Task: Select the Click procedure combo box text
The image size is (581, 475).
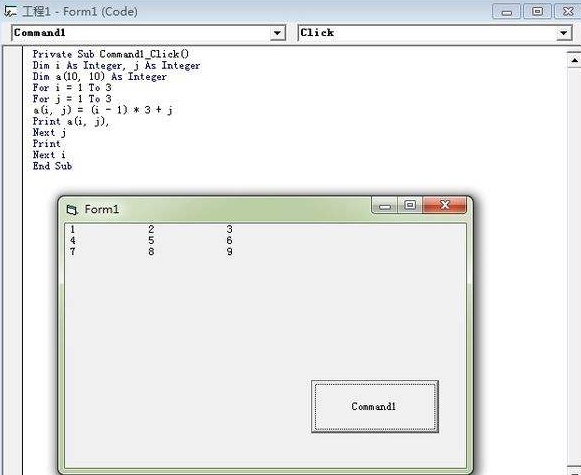Action: 317,33
